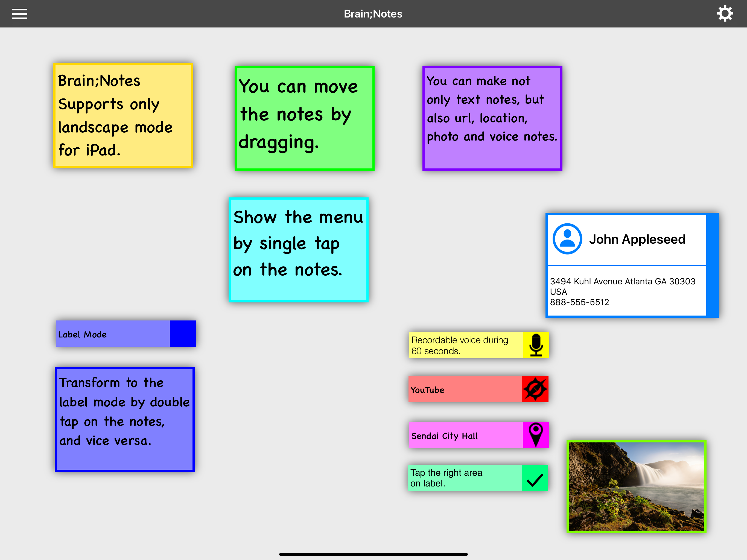Open settings via gear icon
This screenshot has width=747, height=560.
pos(725,14)
